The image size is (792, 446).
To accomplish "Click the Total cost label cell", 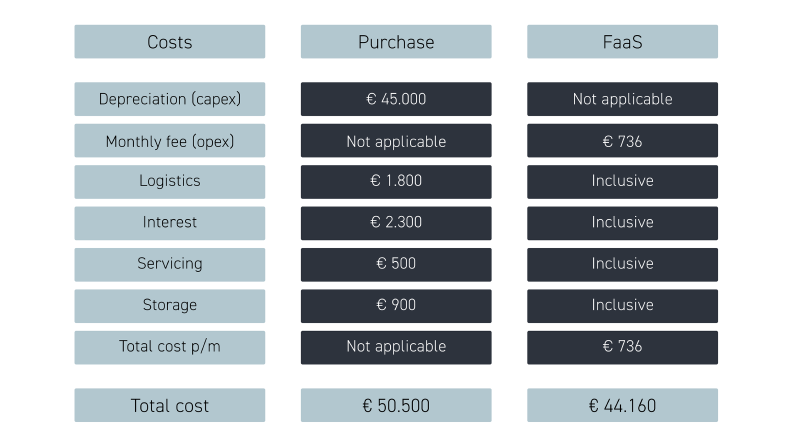I will tap(169, 405).
